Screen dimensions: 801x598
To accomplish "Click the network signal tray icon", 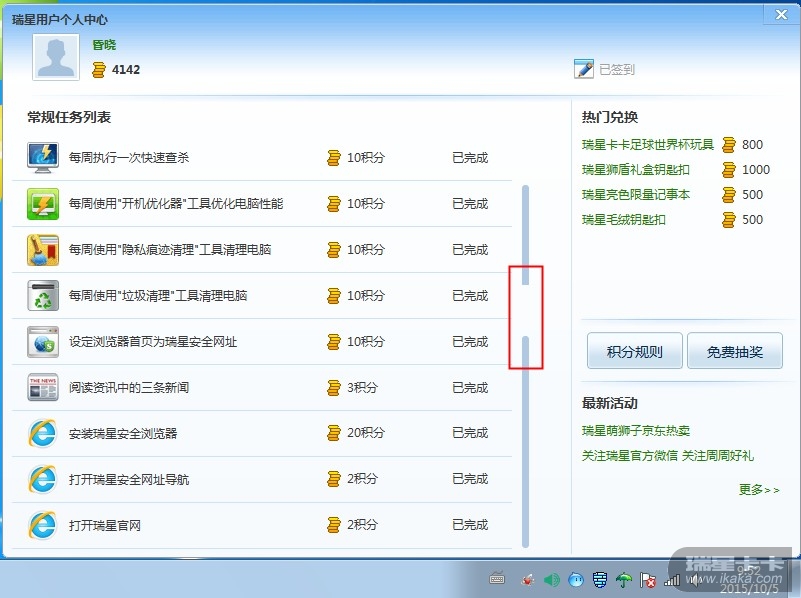I will click(672, 580).
